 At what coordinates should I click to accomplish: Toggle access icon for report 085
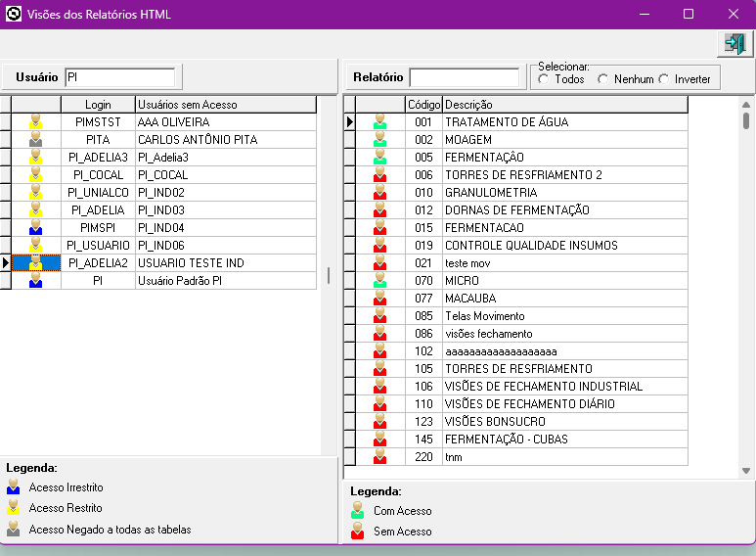379,315
